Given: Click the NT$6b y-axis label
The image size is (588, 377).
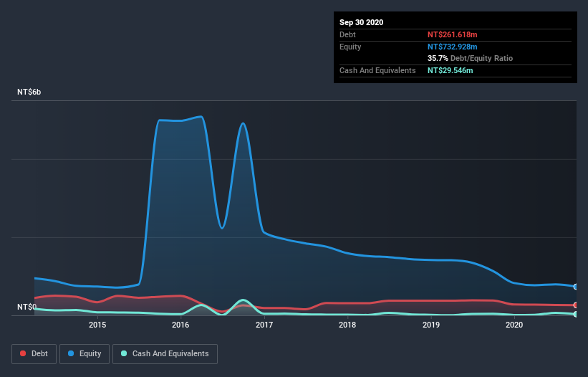Looking at the screenshot, I should (x=29, y=92).
